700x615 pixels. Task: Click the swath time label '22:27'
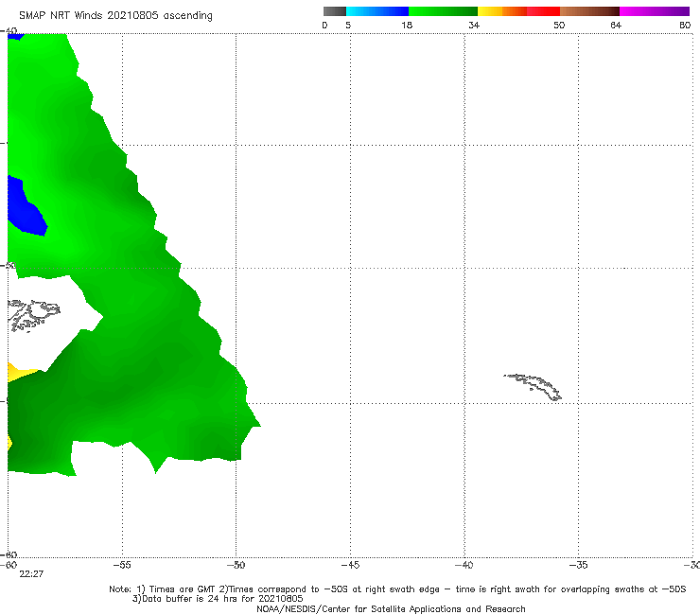[31, 574]
